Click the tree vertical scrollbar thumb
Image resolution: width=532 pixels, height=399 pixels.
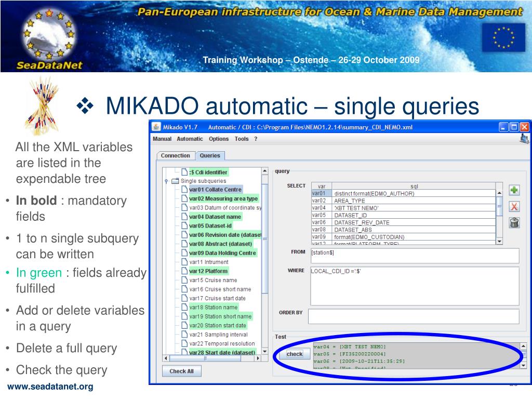pyautogui.click(x=265, y=238)
